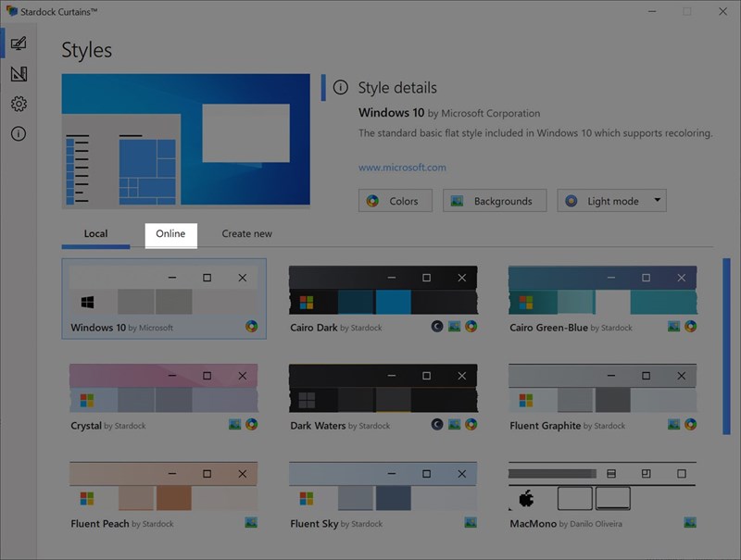Click the Stardock Curtains title bar app icon

(x=12, y=11)
